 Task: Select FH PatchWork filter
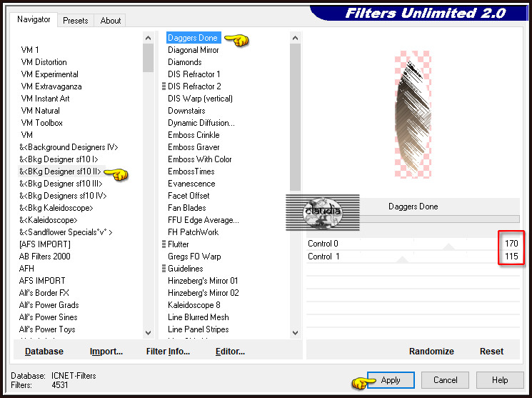point(193,232)
